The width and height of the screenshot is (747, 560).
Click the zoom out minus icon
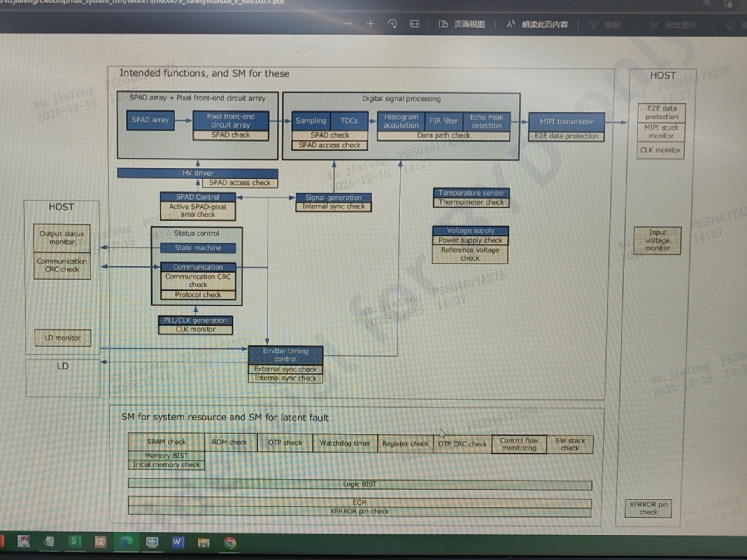coord(348,24)
